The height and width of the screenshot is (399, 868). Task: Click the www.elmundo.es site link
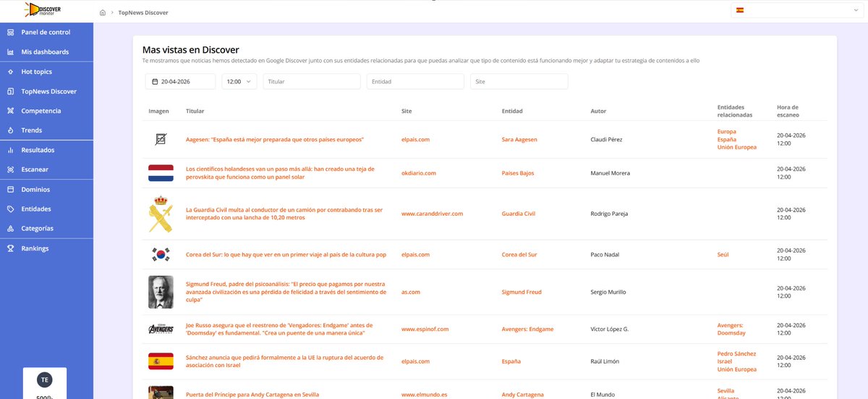[424, 395]
